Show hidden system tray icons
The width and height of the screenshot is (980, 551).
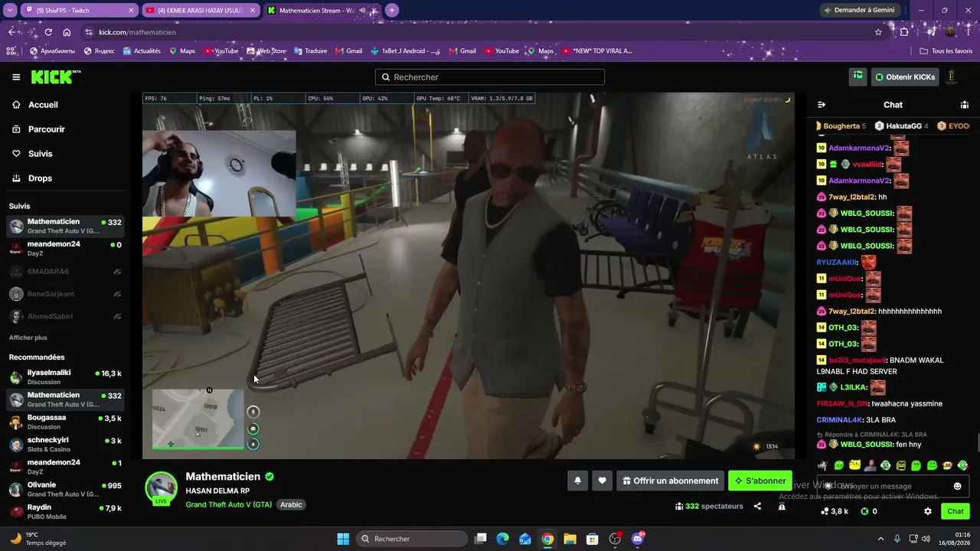tap(880, 539)
